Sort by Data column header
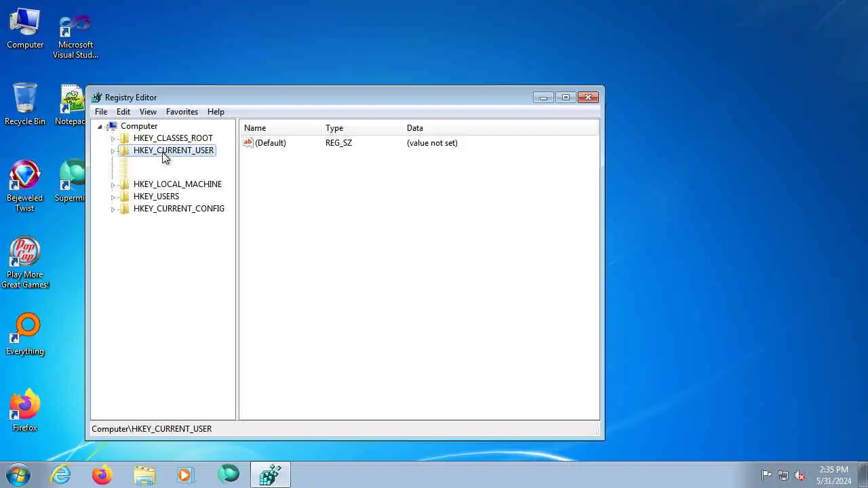The image size is (868, 488). [501, 128]
